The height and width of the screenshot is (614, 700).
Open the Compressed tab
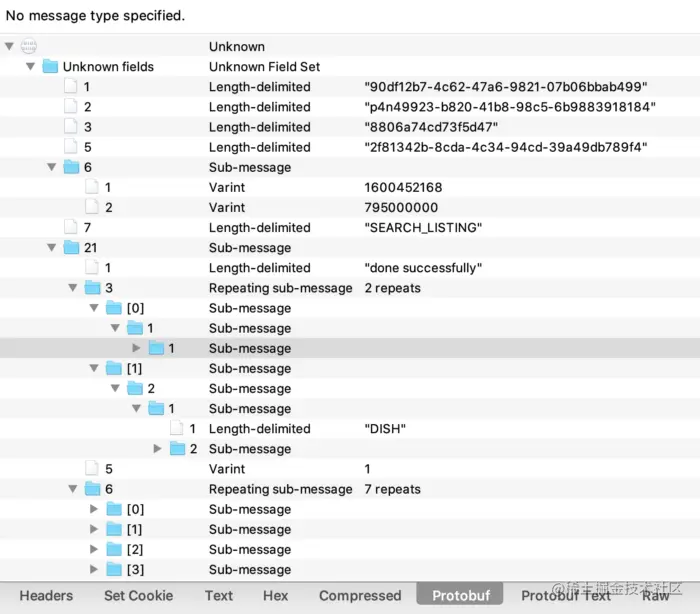[360, 595]
